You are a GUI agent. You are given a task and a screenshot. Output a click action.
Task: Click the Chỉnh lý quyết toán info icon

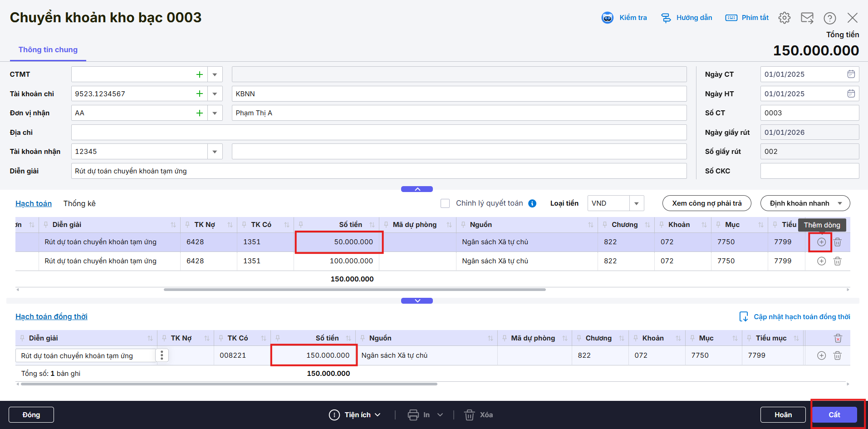pyautogui.click(x=532, y=203)
